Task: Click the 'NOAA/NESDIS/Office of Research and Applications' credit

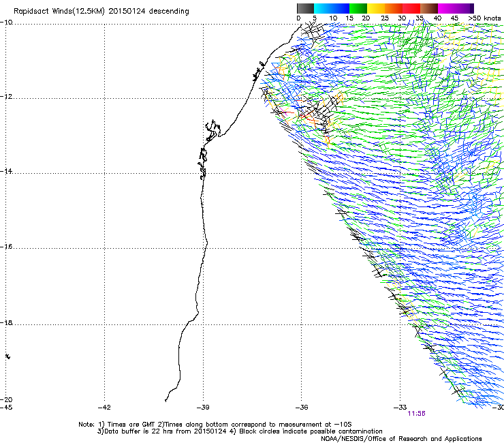Action: (401, 439)
